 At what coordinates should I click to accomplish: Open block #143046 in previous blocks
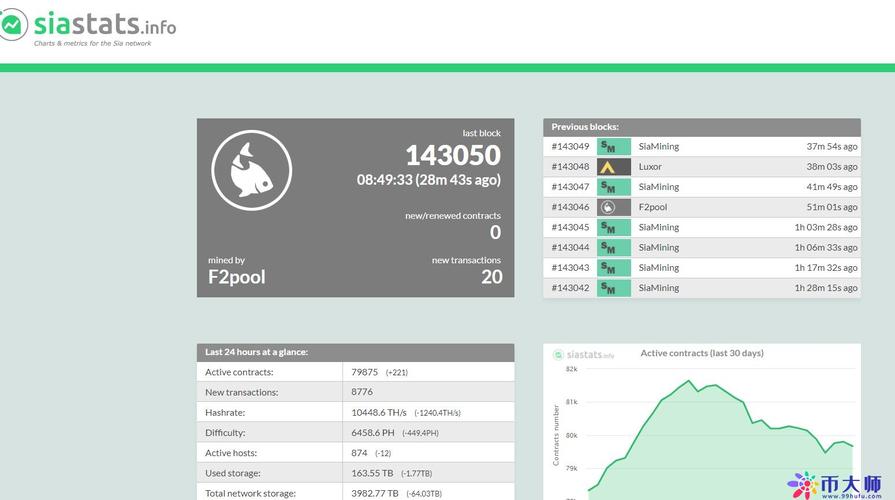(x=570, y=207)
